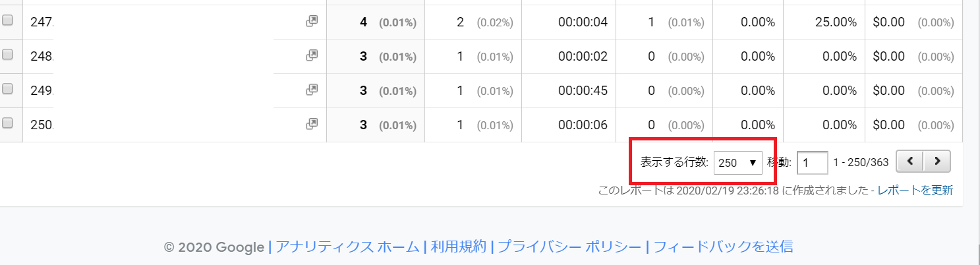
Task: Enable the checkbox on row 250
Action: (8, 123)
